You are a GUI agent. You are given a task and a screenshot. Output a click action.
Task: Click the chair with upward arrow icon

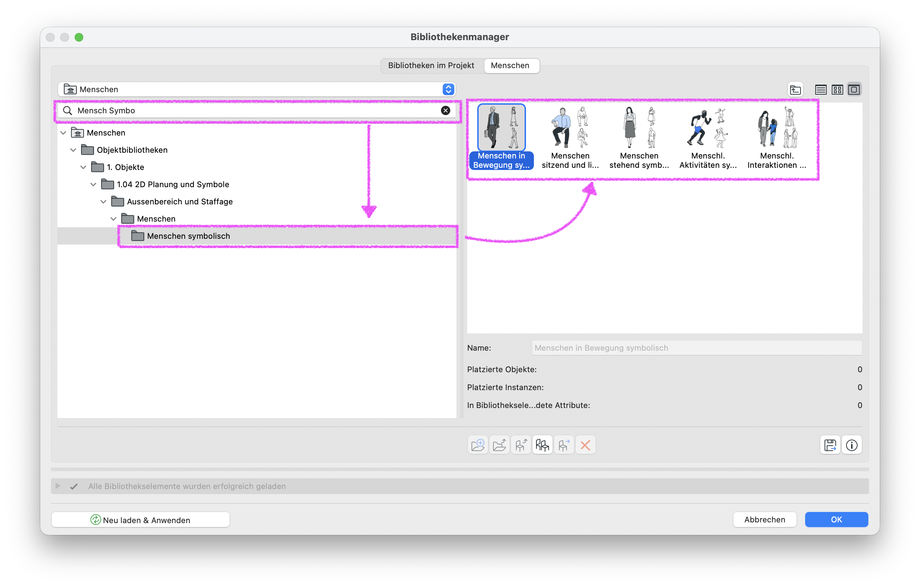point(521,445)
